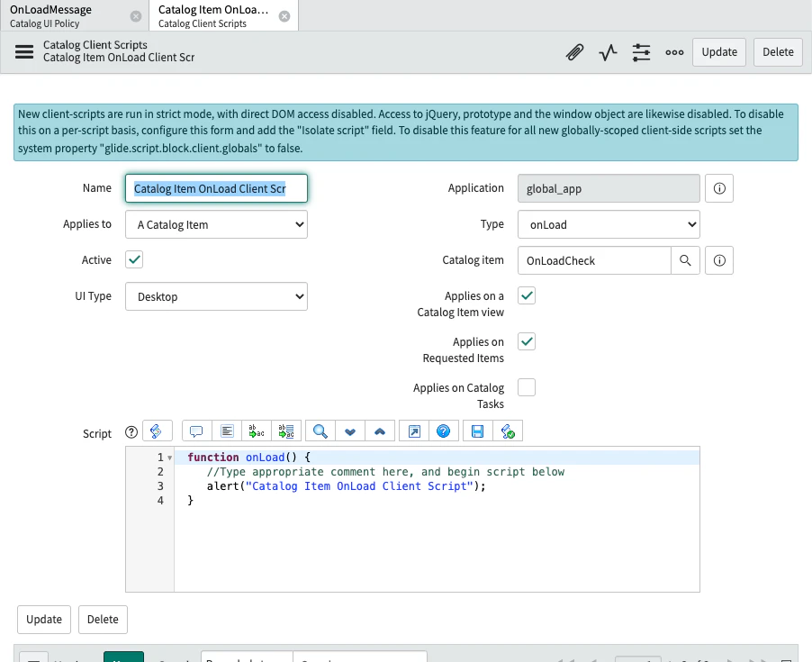Click line number 4 in gutter

click(x=160, y=501)
